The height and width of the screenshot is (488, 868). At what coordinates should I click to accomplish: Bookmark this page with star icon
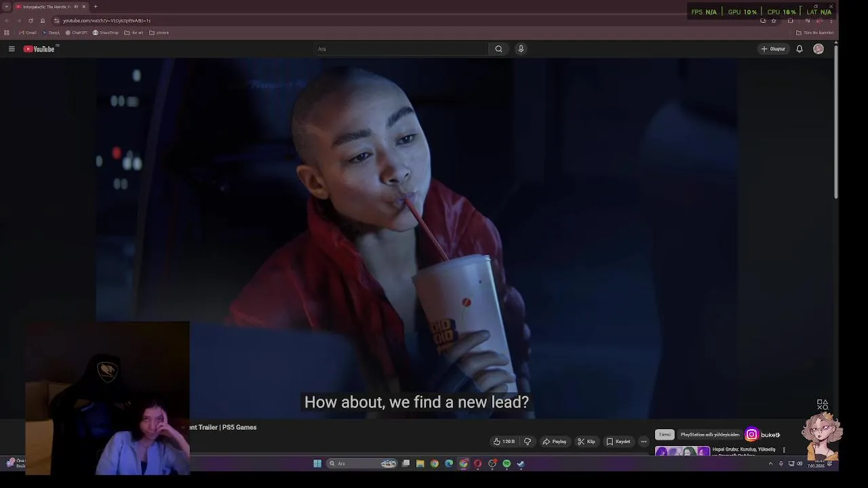click(774, 20)
